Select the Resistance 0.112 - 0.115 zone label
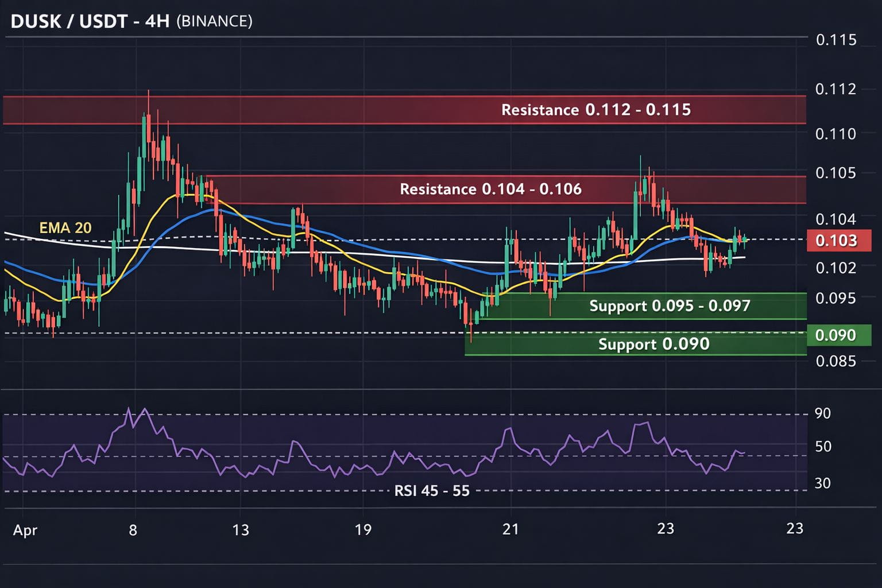Screen dimensions: 882x588 [x=597, y=110]
